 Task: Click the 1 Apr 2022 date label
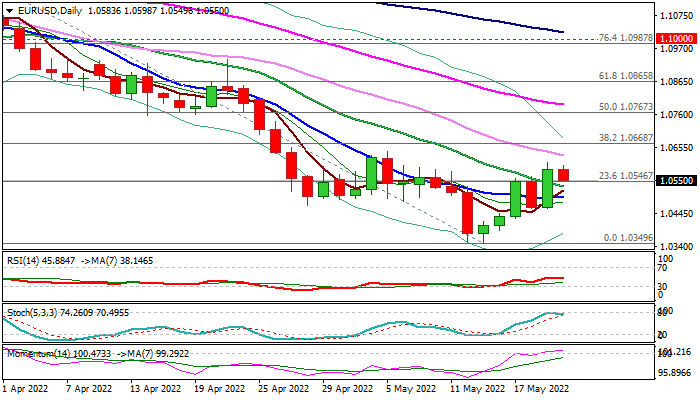27,387
